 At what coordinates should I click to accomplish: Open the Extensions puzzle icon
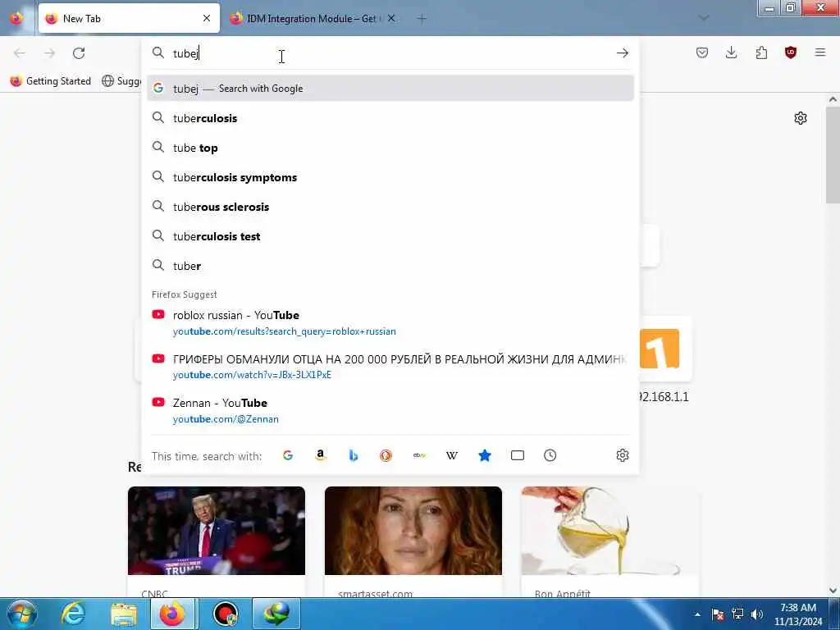[761, 52]
